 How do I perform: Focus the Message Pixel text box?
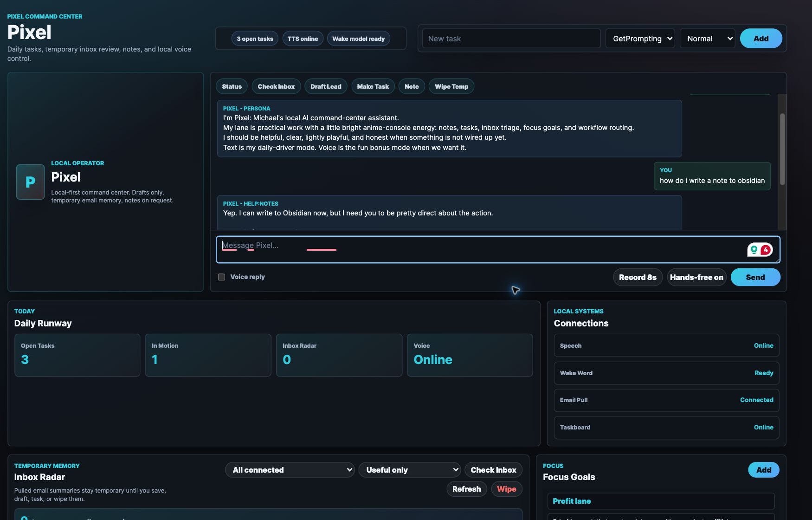498,249
